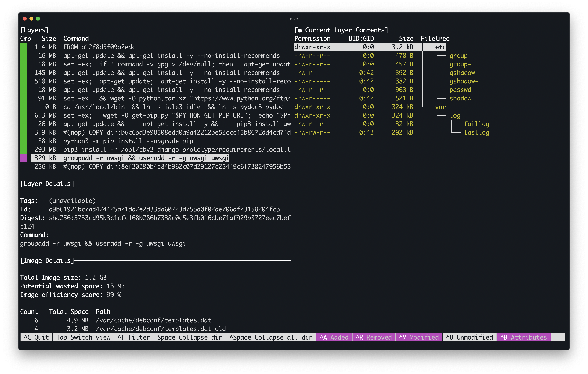Viewport: 588px width, 374px height.
Task: Click the Layers panel header
Action: coord(34,30)
